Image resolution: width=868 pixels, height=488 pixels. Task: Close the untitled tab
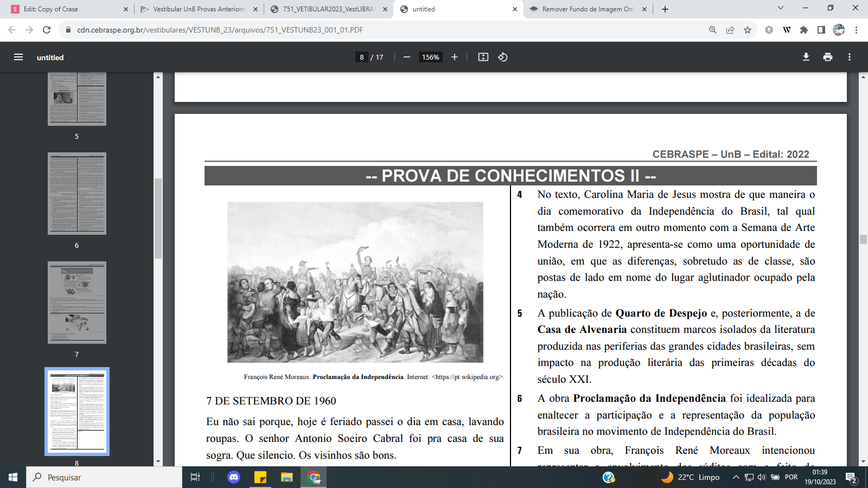pos(515,9)
